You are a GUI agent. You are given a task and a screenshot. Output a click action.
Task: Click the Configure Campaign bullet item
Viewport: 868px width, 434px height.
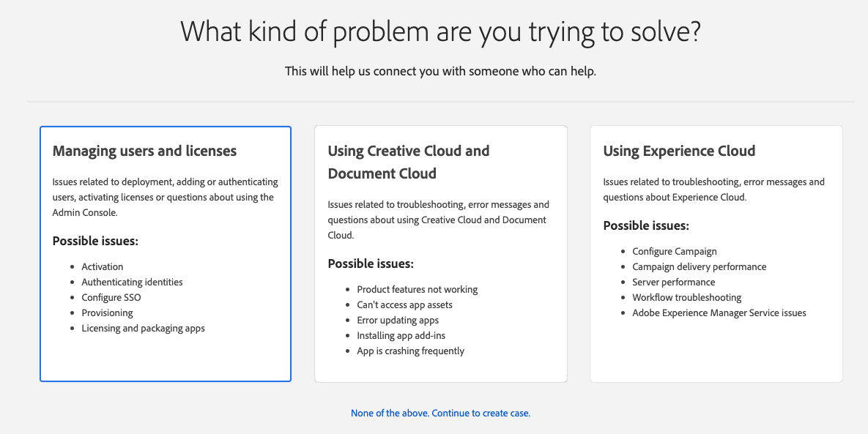(x=674, y=252)
